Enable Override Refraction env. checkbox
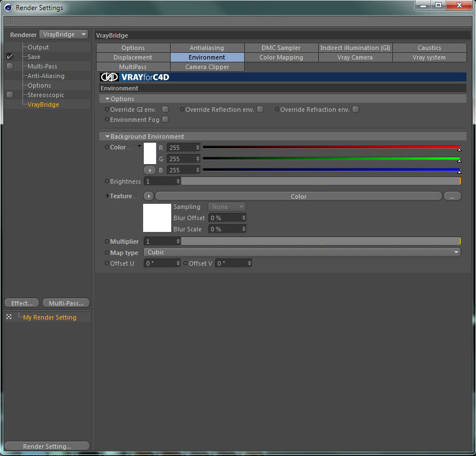This screenshot has height=456, width=476. coord(355,109)
